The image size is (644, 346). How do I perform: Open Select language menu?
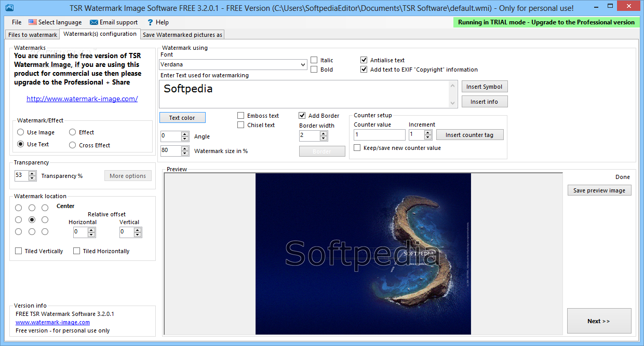(x=55, y=22)
